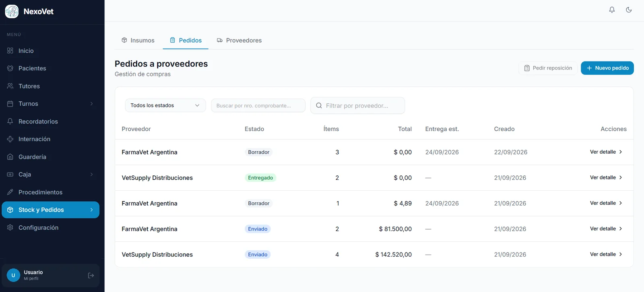Click the Pedir reposición button
Image resolution: width=644 pixels, height=292 pixels.
548,68
